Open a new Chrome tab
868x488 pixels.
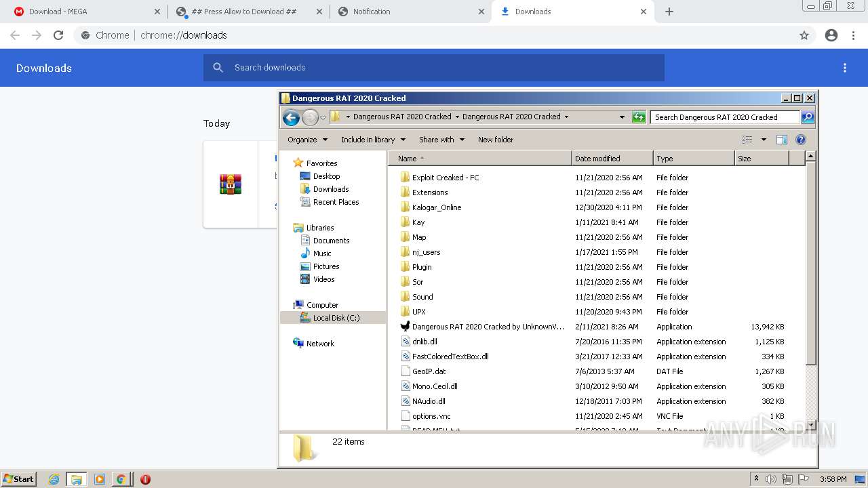point(669,12)
